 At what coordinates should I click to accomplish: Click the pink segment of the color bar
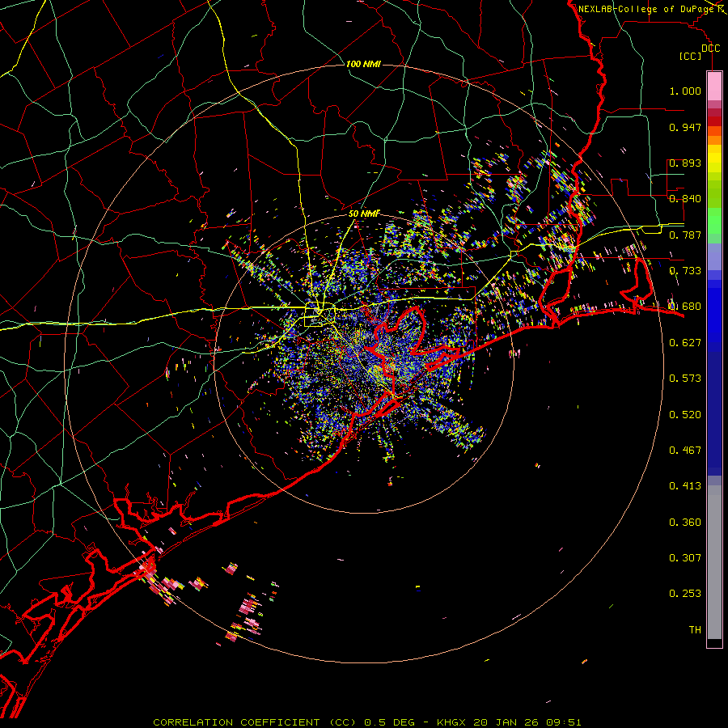coord(714,87)
